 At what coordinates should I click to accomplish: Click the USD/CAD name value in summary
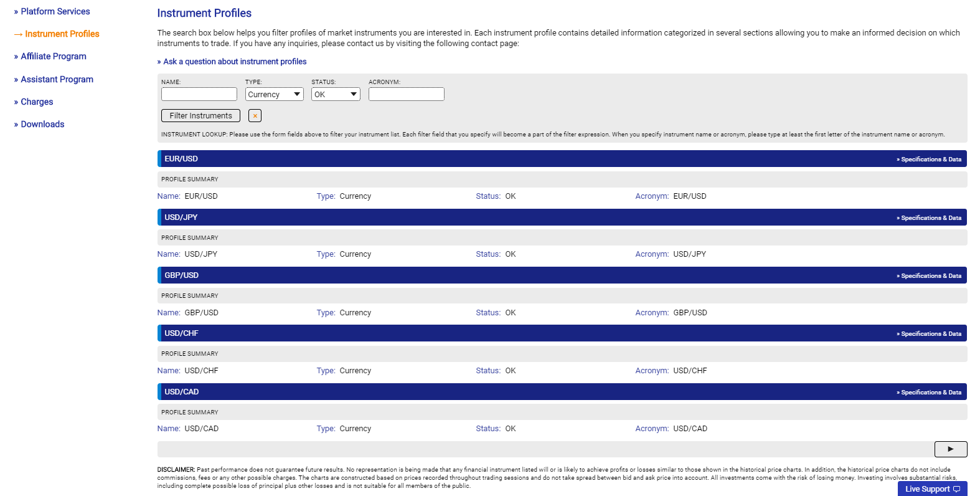(202, 429)
